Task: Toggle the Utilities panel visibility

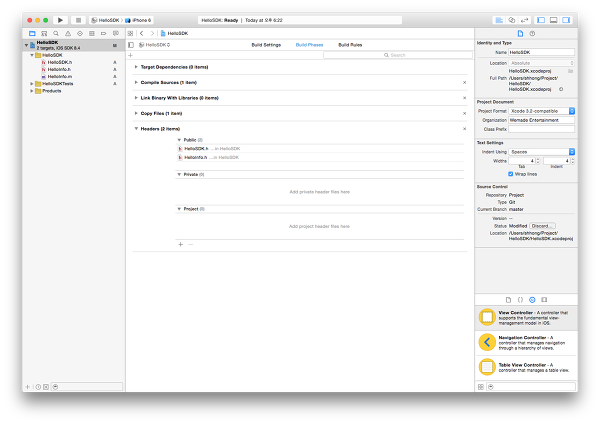Action: (566, 20)
